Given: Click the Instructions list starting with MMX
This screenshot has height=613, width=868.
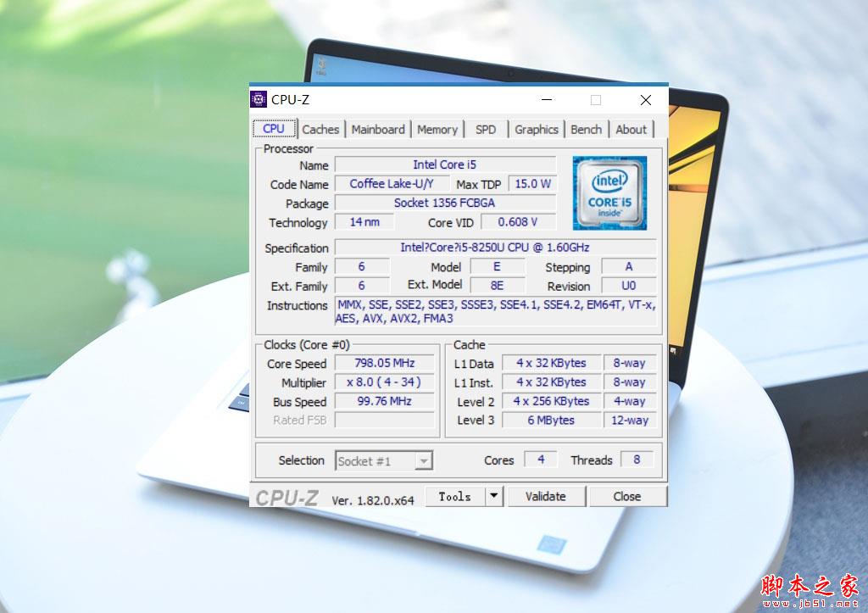Looking at the screenshot, I should click(495, 312).
